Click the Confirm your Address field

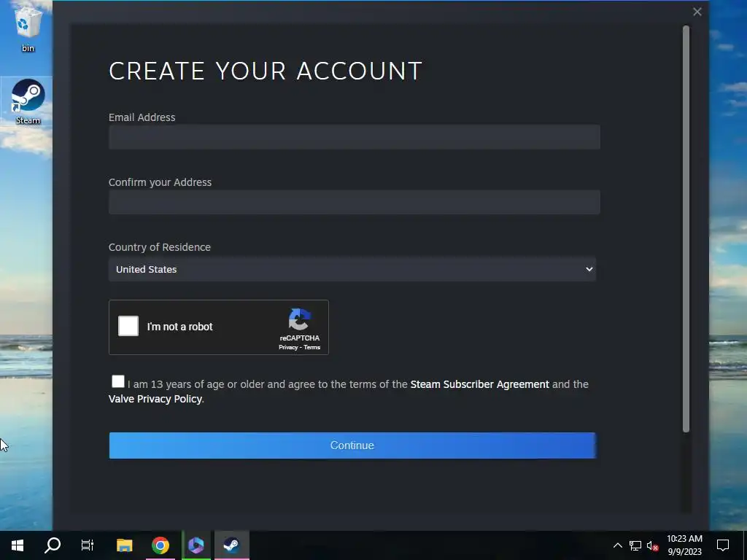pyautogui.click(x=354, y=202)
